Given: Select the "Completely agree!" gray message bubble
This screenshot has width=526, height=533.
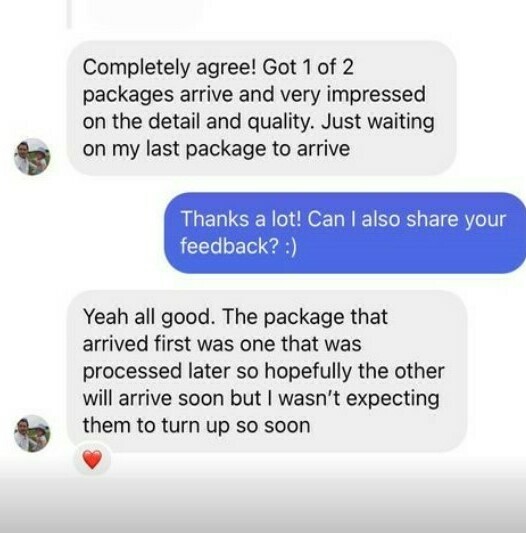Looking at the screenshot, I should click(261, 108).
